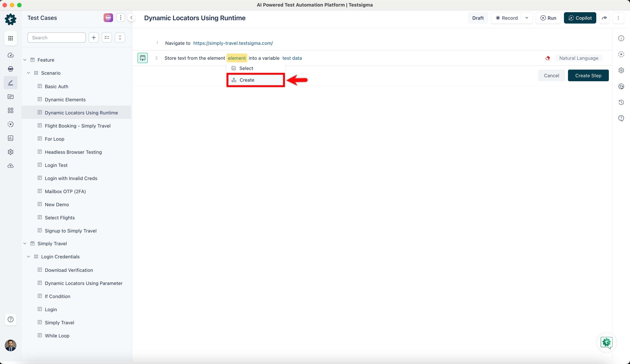Open the Natural Language step type selector
630x364 pixels.
579,58
